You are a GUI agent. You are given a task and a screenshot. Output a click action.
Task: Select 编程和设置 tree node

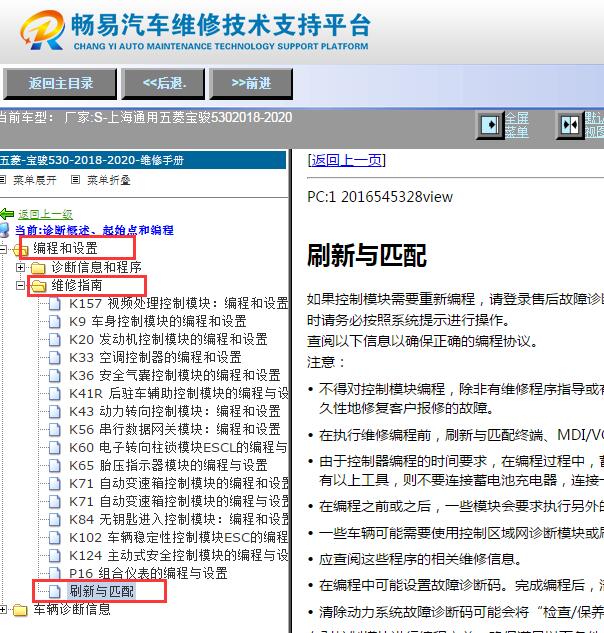point(65,248)
